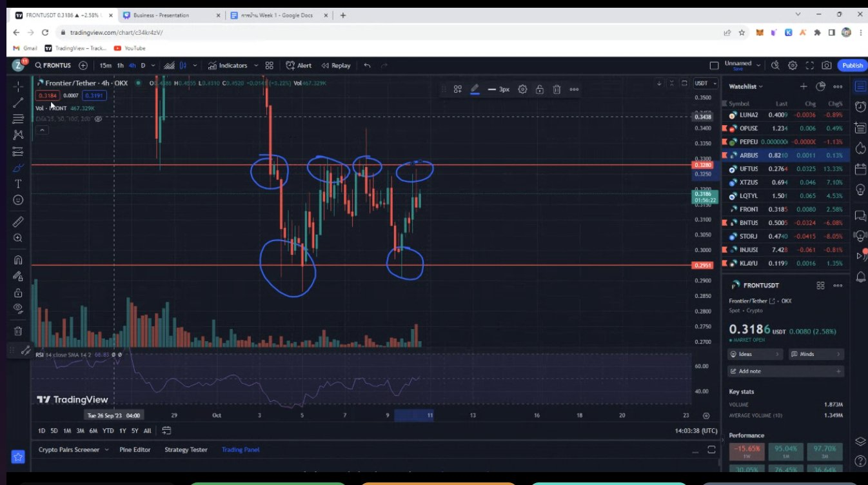Open drawing templates icon in floating toolbar
This screenshot has width=868, height=485.
[457, 89]
